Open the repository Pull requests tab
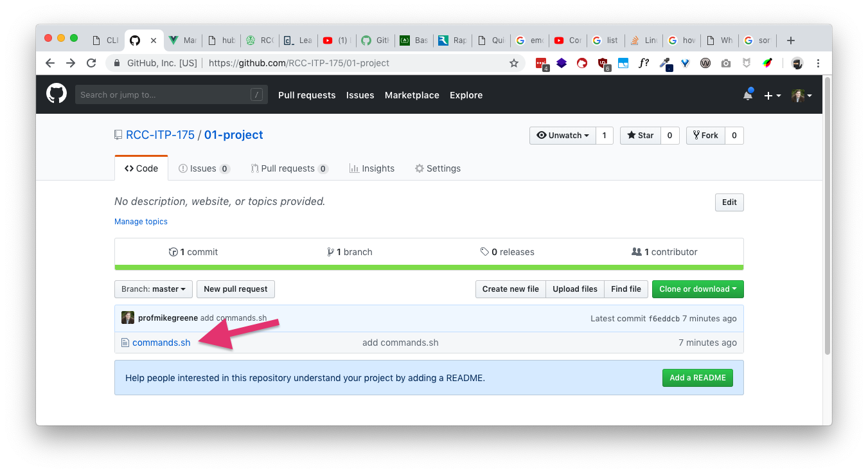This screenshot has width=868, height=473. pyautogui.click(x=289, y=168)
